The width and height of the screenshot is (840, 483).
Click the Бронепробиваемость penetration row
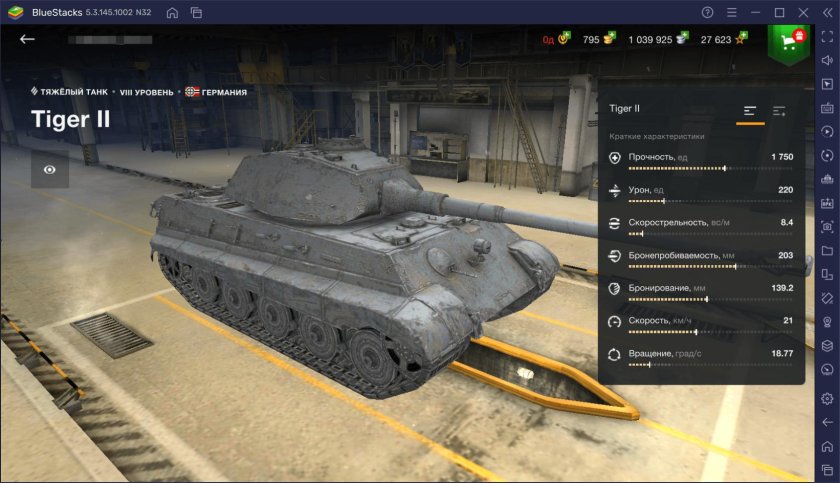700,258
